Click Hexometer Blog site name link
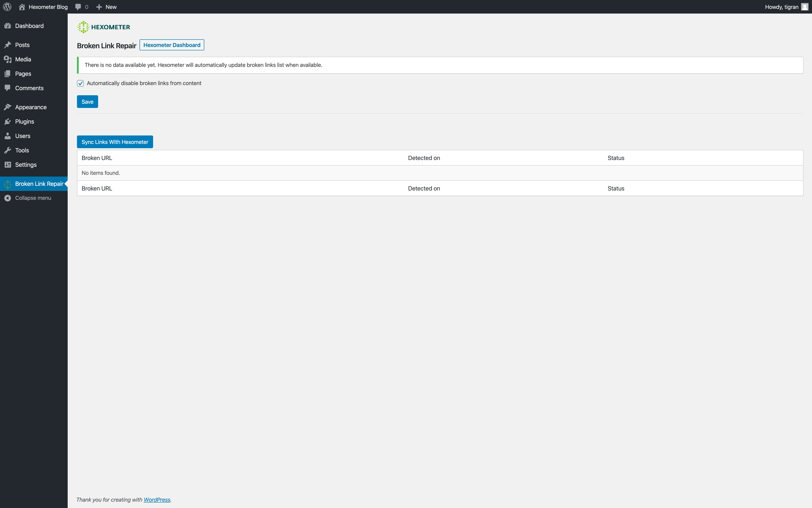Viewport: 812px width, 508px height. click(x=48, y=7)
